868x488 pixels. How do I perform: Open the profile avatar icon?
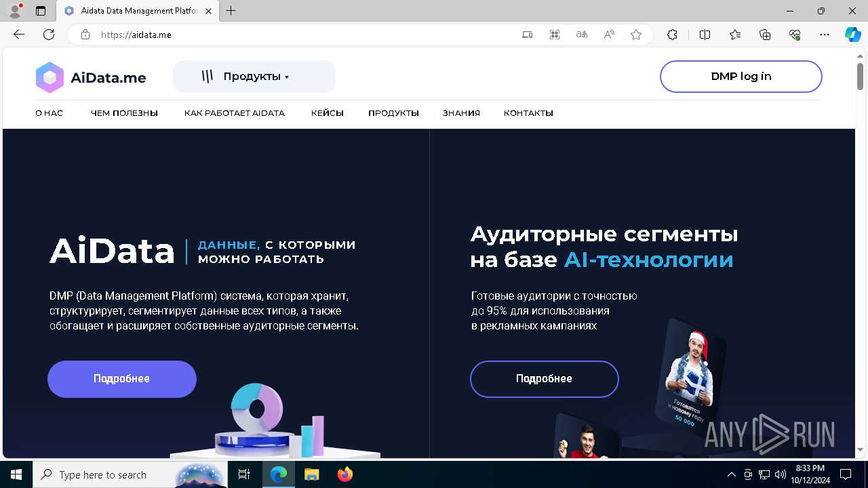15,11
